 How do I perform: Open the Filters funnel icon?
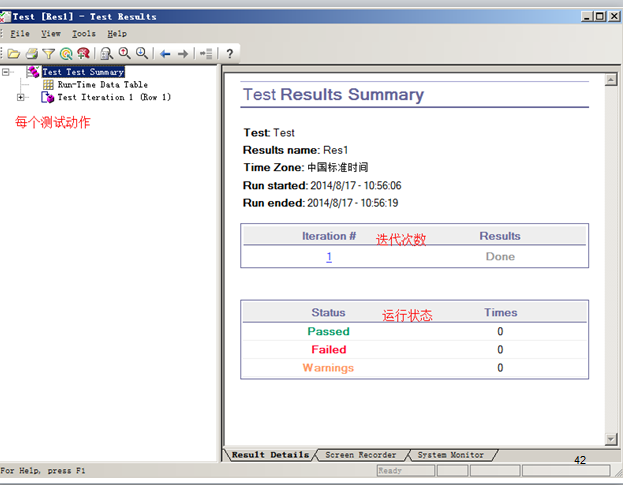48,54
